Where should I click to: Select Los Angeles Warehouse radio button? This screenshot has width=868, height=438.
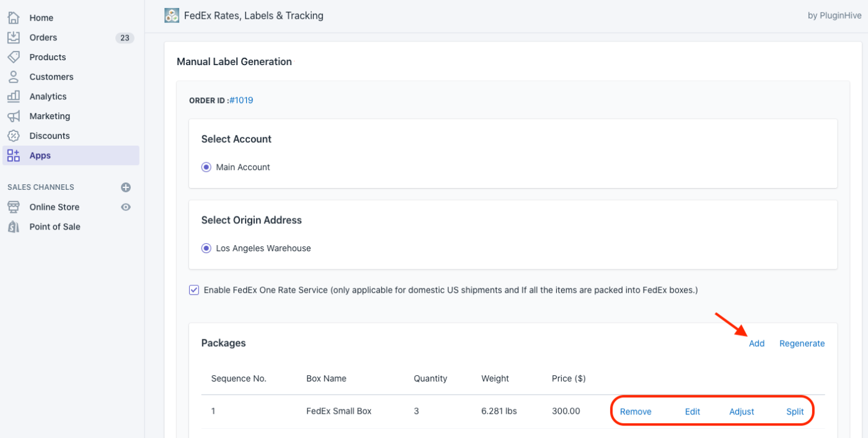coord(206,248)
